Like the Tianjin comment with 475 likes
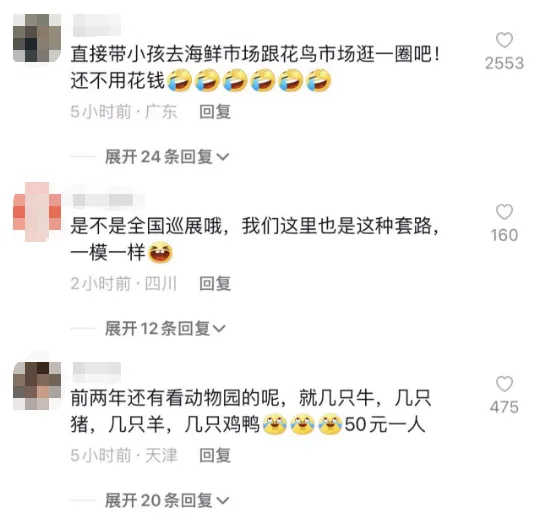The width and height of the screenshot is (552, 516). coord(504,384)
